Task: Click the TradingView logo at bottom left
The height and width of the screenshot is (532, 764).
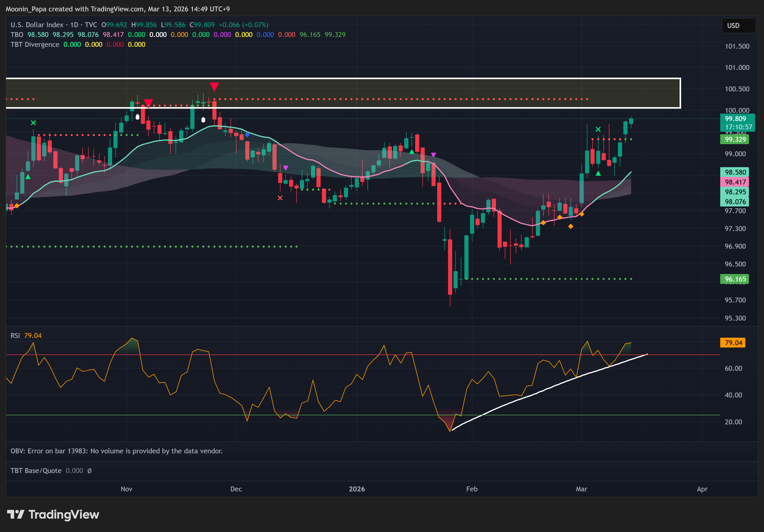Action: (x=53, y=514)
